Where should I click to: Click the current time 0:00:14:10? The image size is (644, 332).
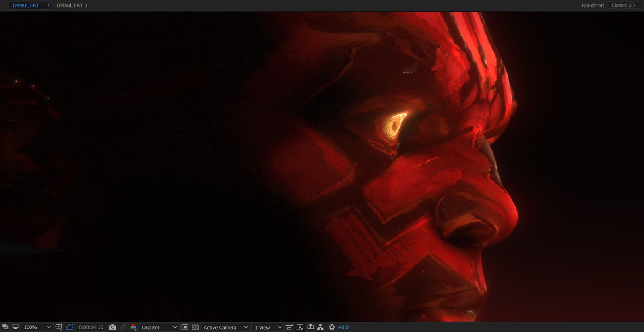(91, 327)
